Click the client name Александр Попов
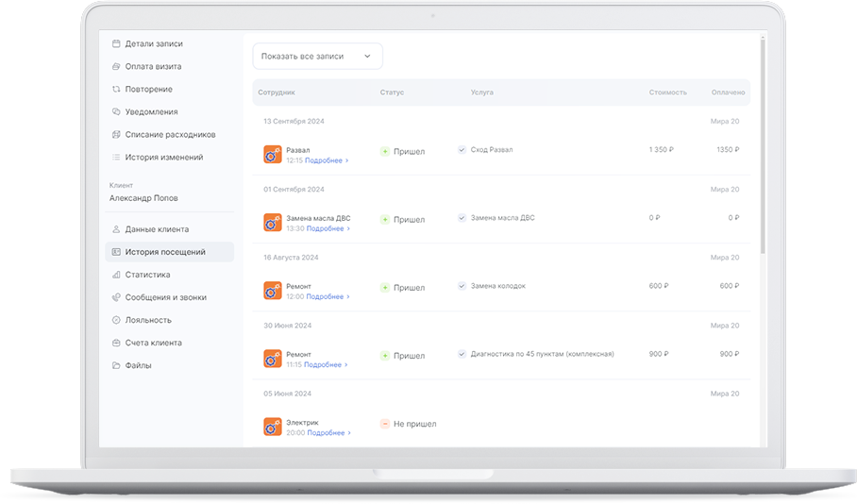This screenshot has height=504, width=857. point(143,198)
